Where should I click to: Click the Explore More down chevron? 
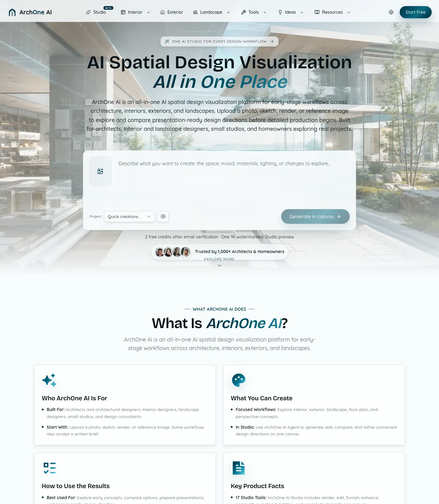[220, 266]
